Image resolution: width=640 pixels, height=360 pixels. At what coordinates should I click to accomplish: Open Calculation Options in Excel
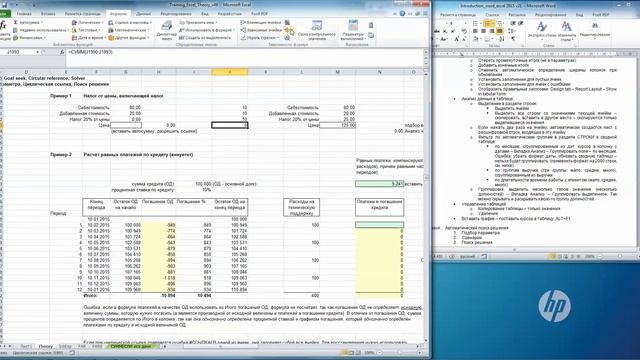(x=353, y=30)
